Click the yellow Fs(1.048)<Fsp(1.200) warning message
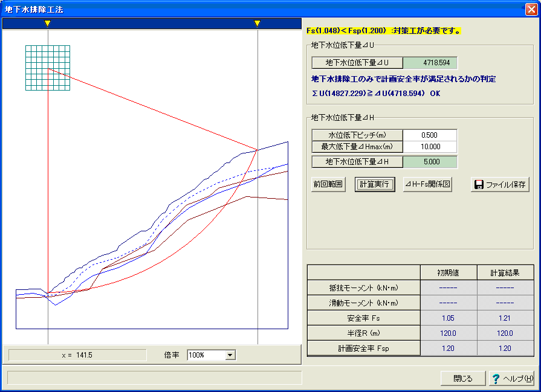The height and width of the screenshot is (392, 541). 384,31
